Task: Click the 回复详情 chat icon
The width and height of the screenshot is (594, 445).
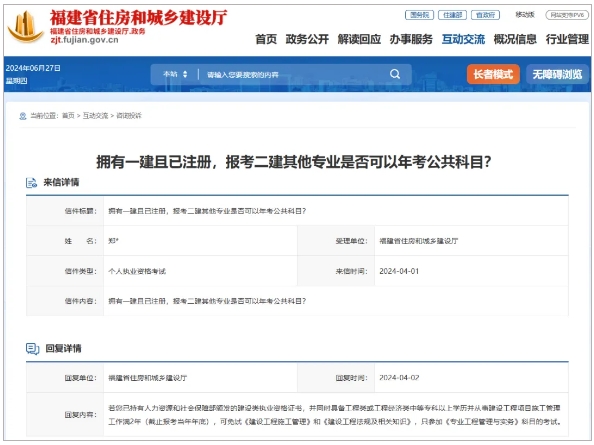Action: pos(33,349)
